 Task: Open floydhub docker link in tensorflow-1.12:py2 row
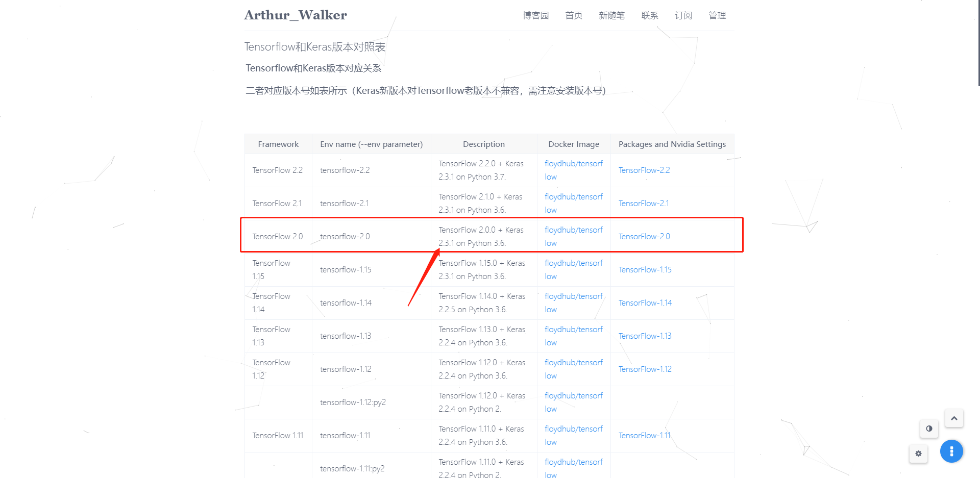point(574,402)
